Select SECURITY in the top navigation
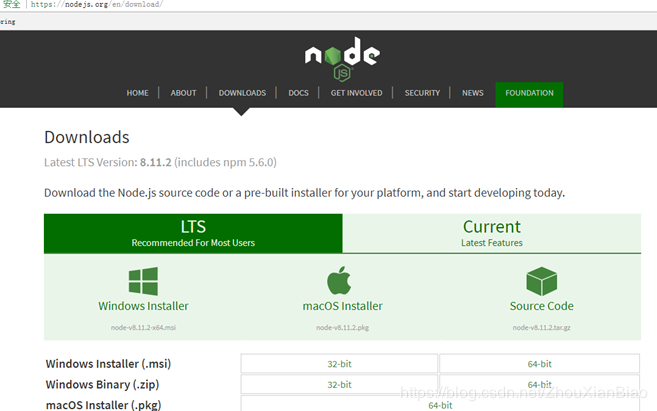 point(422,93)
